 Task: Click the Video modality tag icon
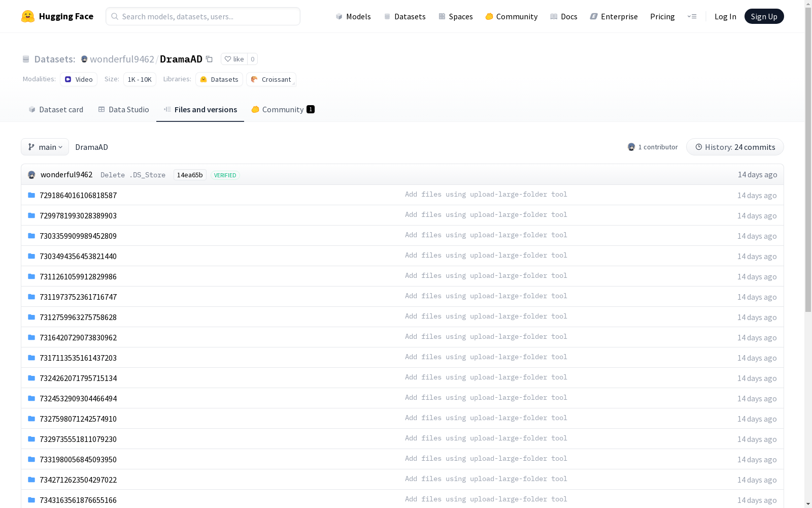point(68,79)
